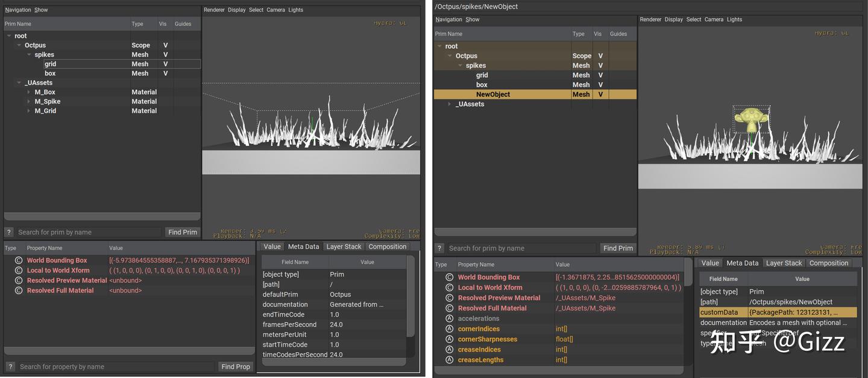Click the Search for property by name field
This screenshot has width=868, height=378.
tap(115, 367)
